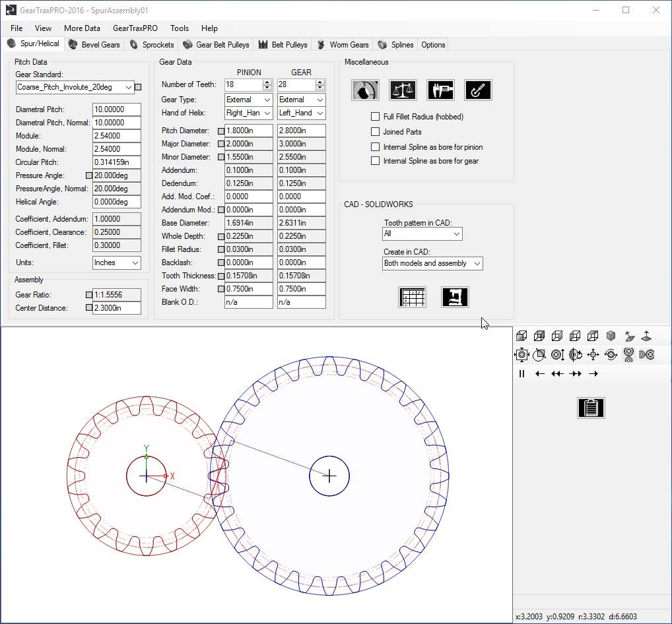Click the Helical Angle input field
The image size is (672, 624).
click(x=117, y=202)
